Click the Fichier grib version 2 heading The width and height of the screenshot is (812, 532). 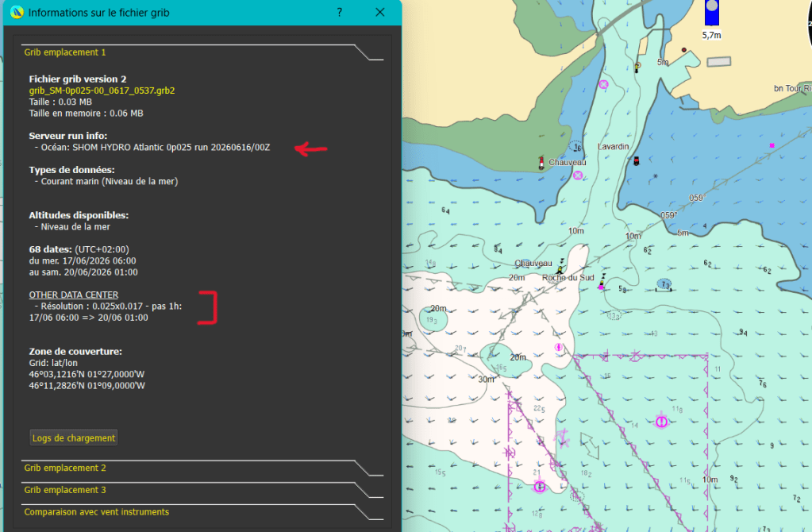[78, 79]
